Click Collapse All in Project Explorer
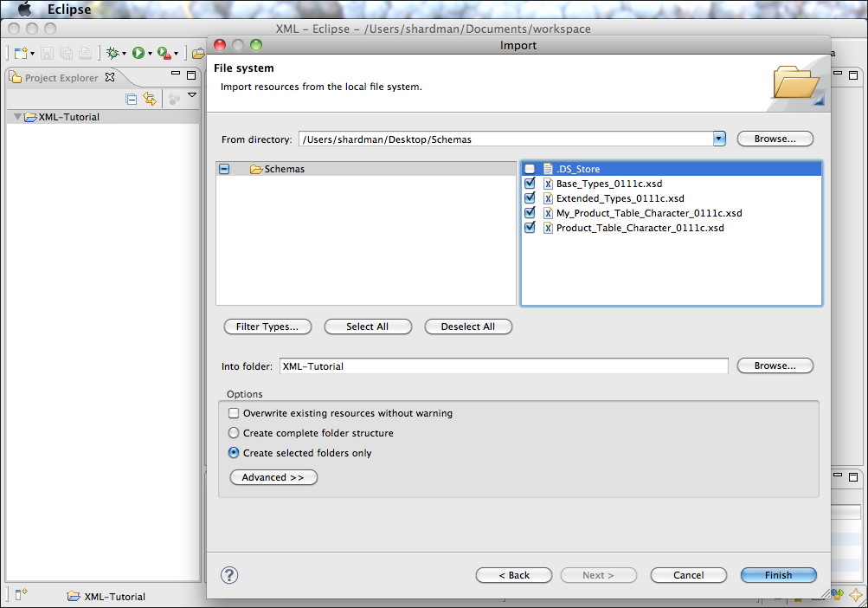Image resolution: width=868 pixels, height=608 pixels. tap(132, 100)
